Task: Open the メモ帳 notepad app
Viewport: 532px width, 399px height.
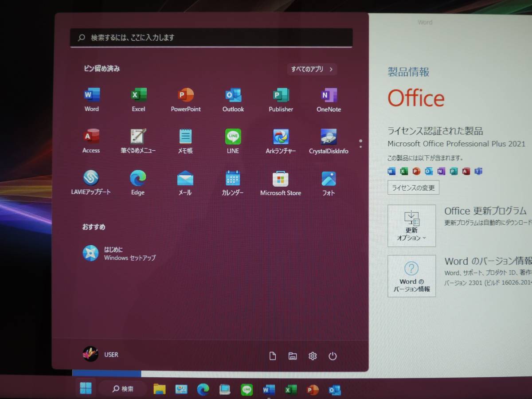Action: click(x=185, y=141)
